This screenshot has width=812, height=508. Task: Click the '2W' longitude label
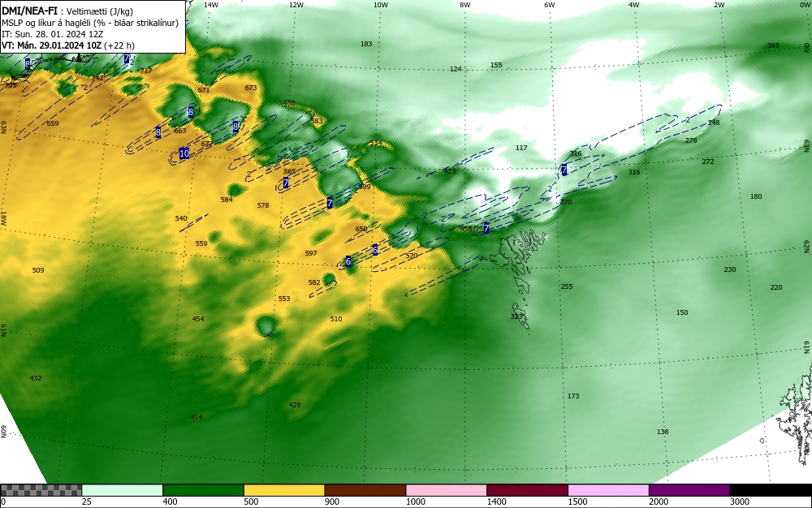click(x=719, y=5)
